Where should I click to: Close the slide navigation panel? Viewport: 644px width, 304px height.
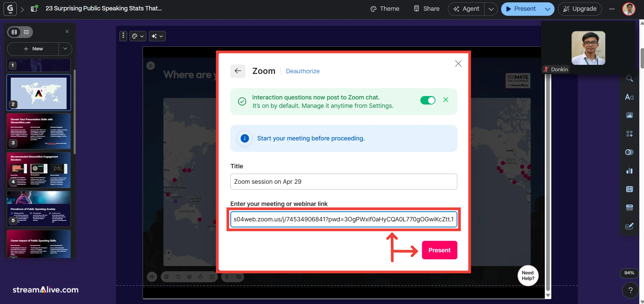coord(67,32)
